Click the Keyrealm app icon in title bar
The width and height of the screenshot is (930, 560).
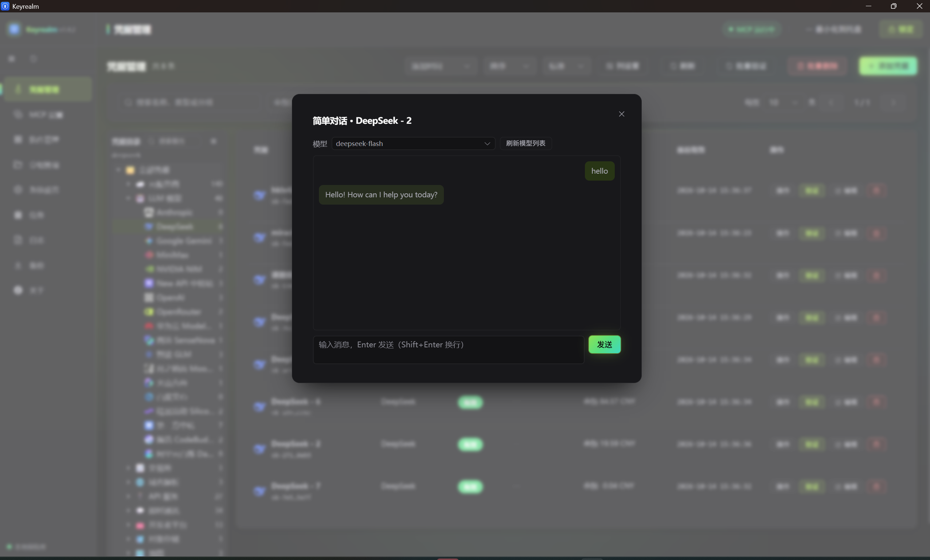click(x=5, y=6)
